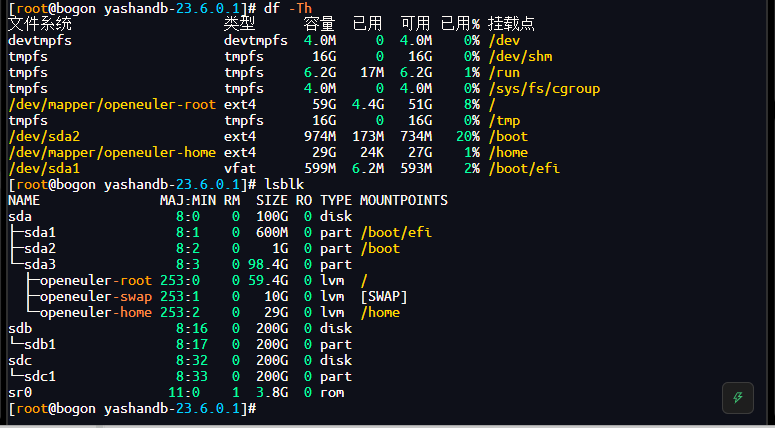
Task: Click '8:16' device number
Action: [192, 328]
